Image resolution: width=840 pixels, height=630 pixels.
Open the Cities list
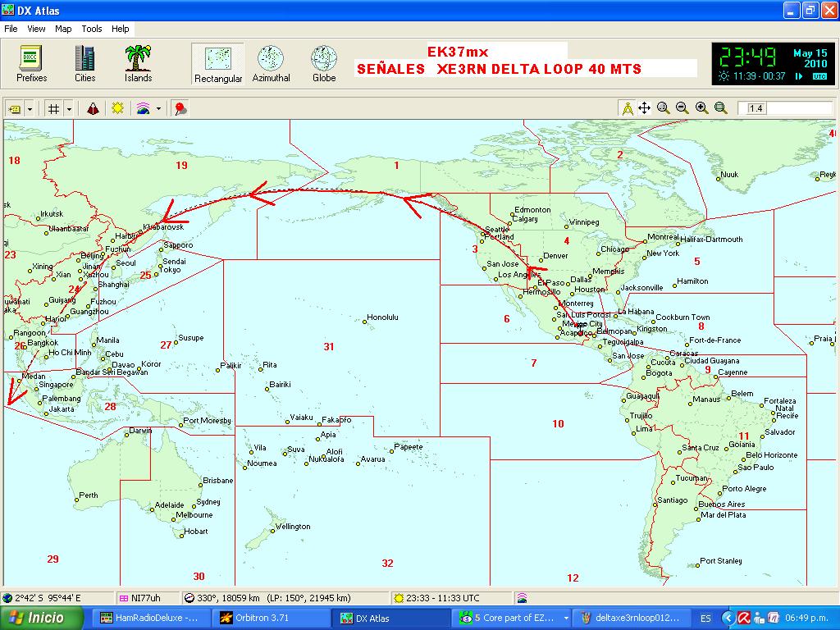[x=84, y=64]
